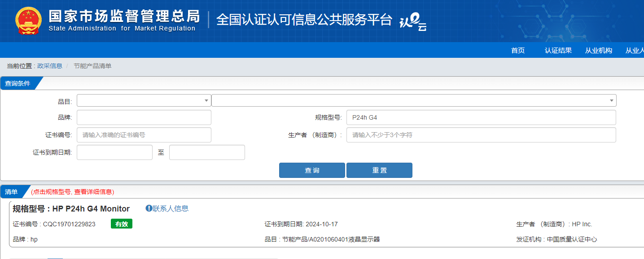Open the rightmost partially visible 从业人 nav item
The height and width of the screenshot is (259, 644).
pos(635,51)
